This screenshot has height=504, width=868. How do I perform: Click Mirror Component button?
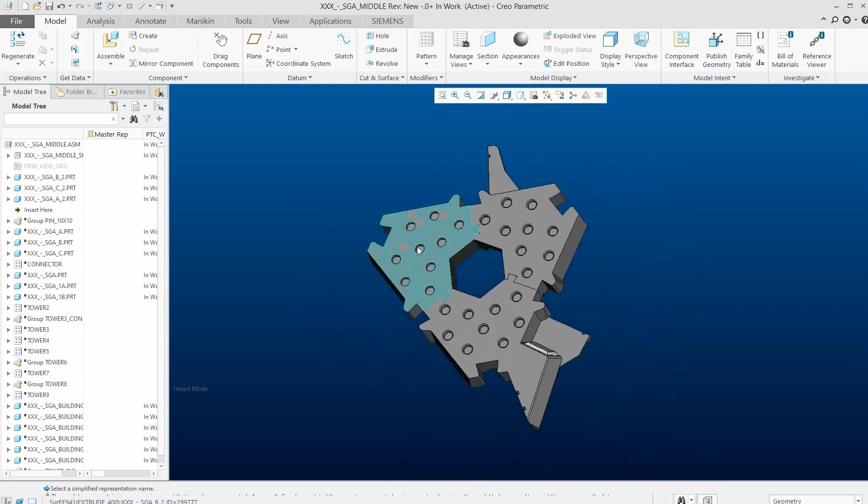(x=161, y=63)
